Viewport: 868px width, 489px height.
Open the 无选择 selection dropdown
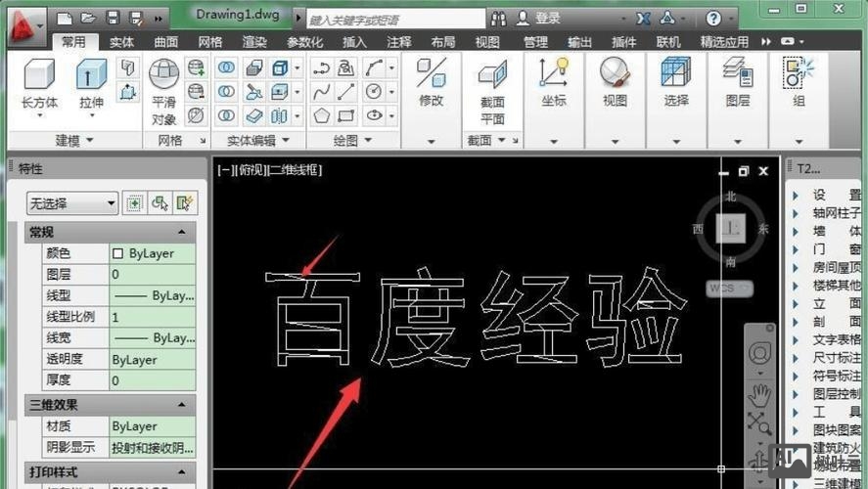[72, 203]
